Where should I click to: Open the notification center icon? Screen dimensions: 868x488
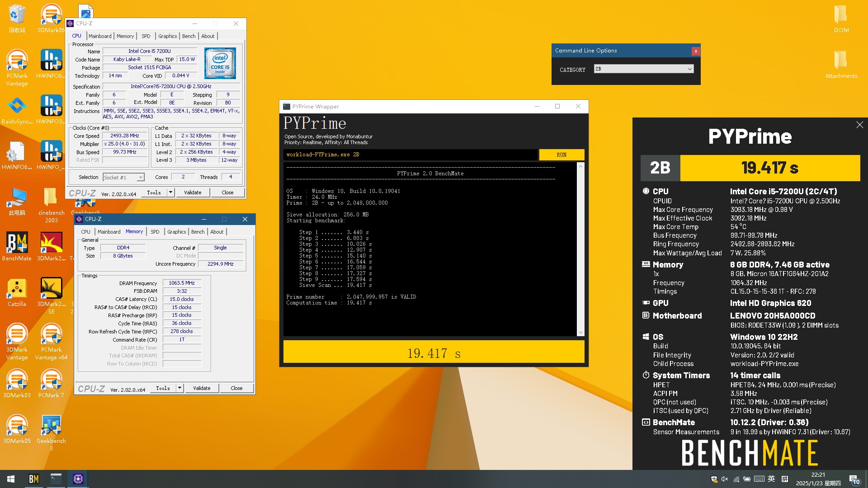[x=854, y=479]
